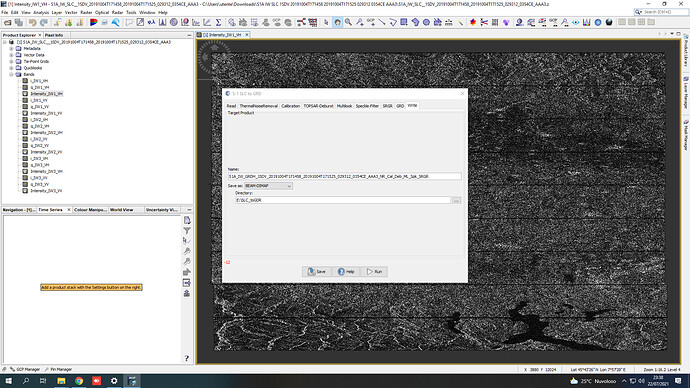Collapse the S1A product root node
Screen dimensions: 690x388
click(5, 42)
